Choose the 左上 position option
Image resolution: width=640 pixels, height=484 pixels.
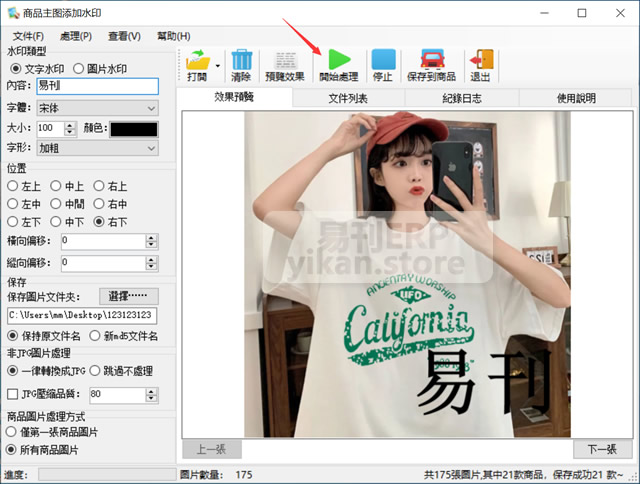13,185
